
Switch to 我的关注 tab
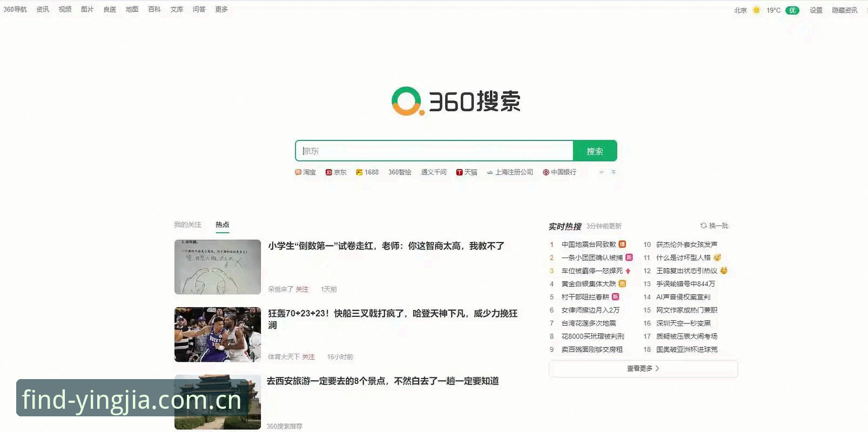(x=187, y=225)
